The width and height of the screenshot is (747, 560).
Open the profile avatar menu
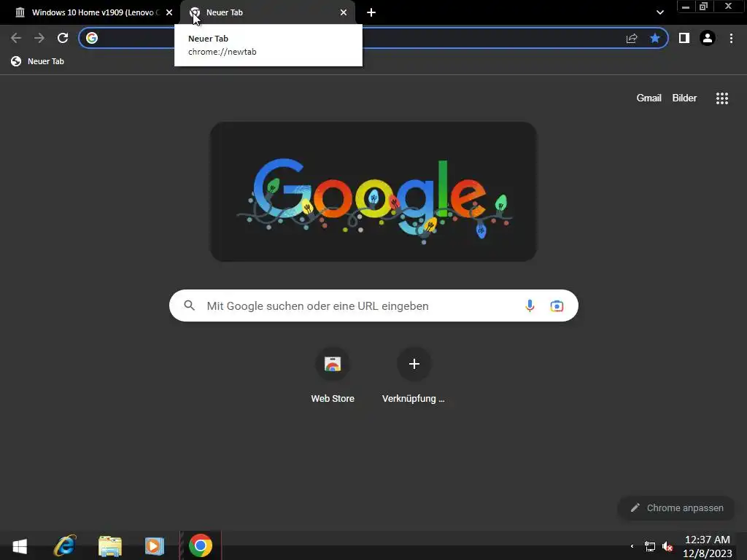click(x=708, y=38)
